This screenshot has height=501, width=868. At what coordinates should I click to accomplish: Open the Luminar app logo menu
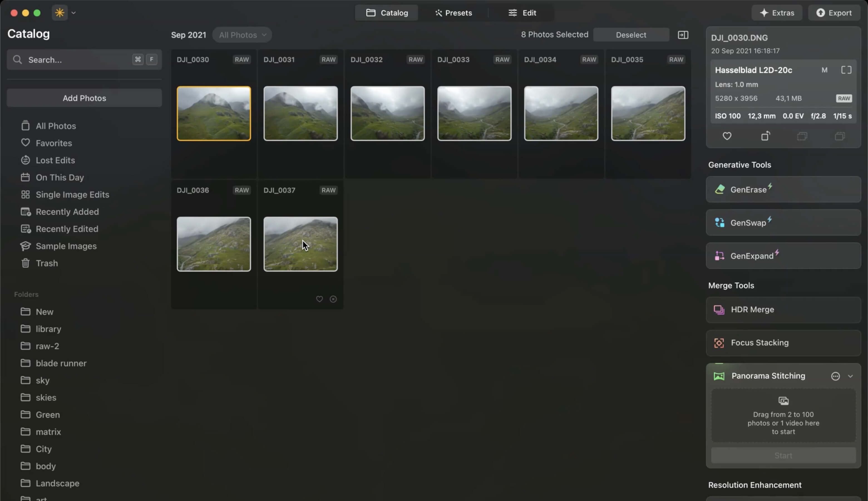(x=60, y=13)
